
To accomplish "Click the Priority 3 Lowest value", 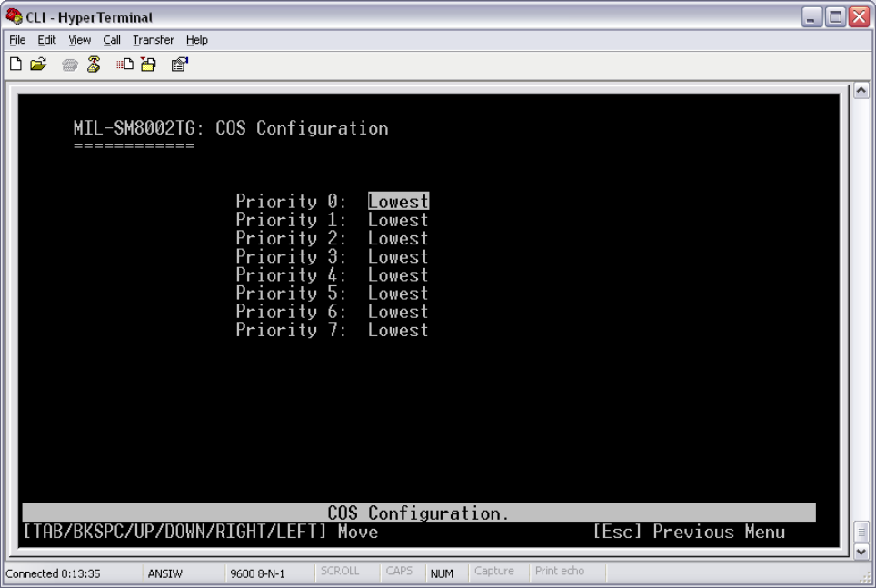I will [398, 256].
